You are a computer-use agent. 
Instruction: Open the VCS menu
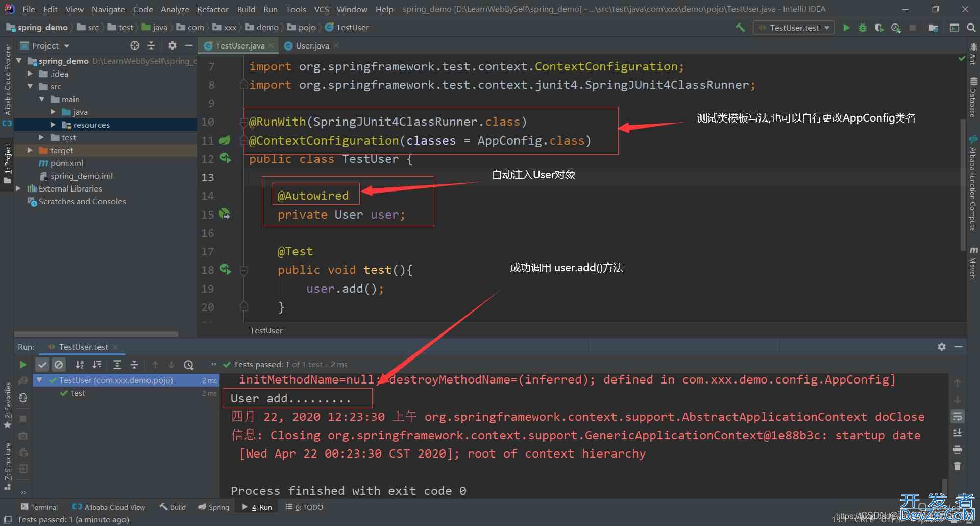pyautogui.click(x=322, y=9)
